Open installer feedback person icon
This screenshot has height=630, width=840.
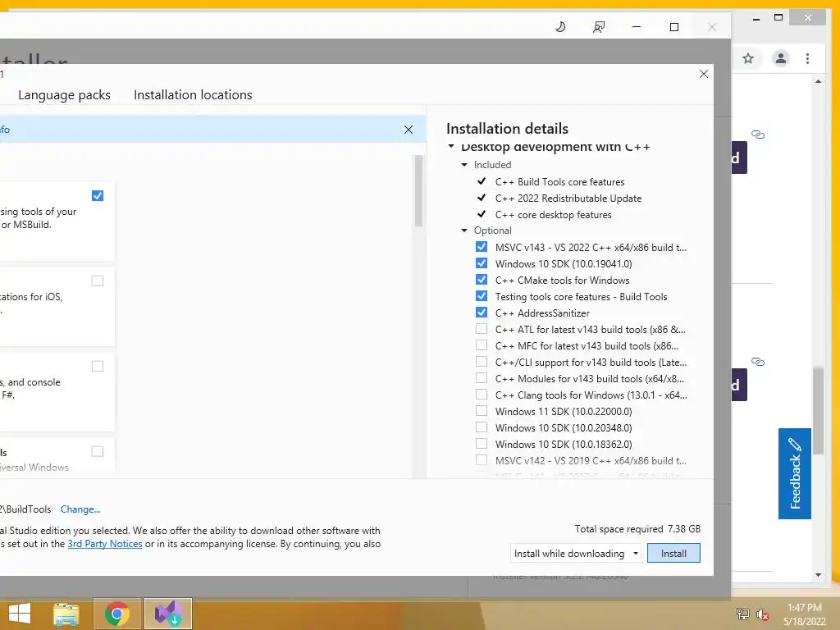[598, 27]
